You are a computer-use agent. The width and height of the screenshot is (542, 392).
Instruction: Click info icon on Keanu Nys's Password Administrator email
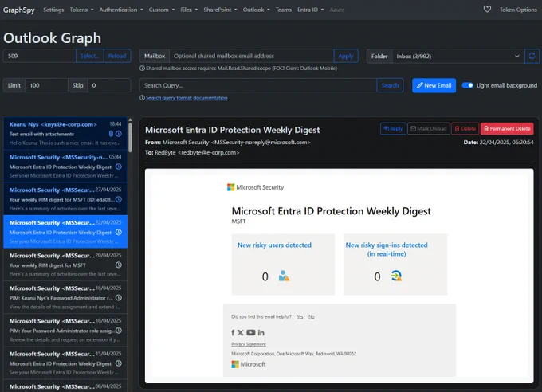(x=119, y=298)
